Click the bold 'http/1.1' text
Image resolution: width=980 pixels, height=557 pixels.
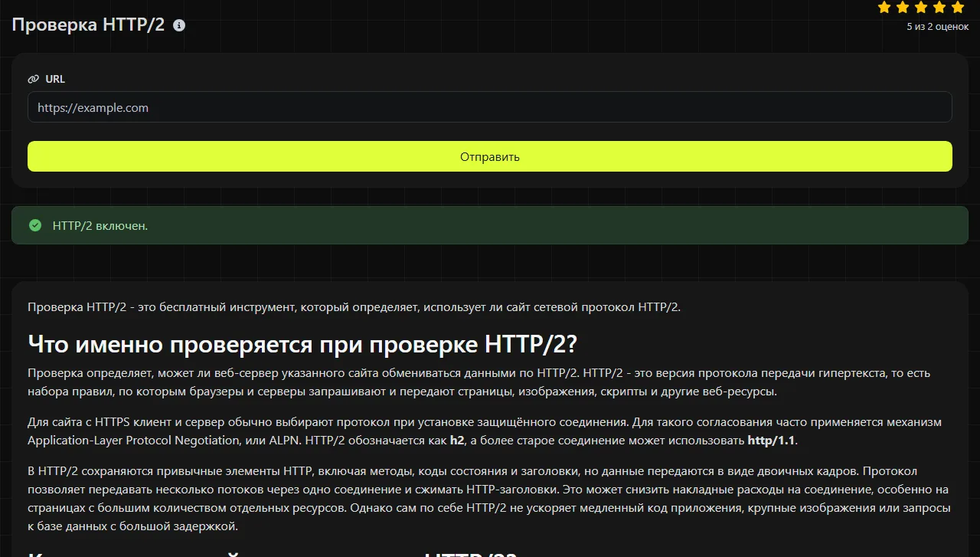pyautogui.click(x=771, y=441)
